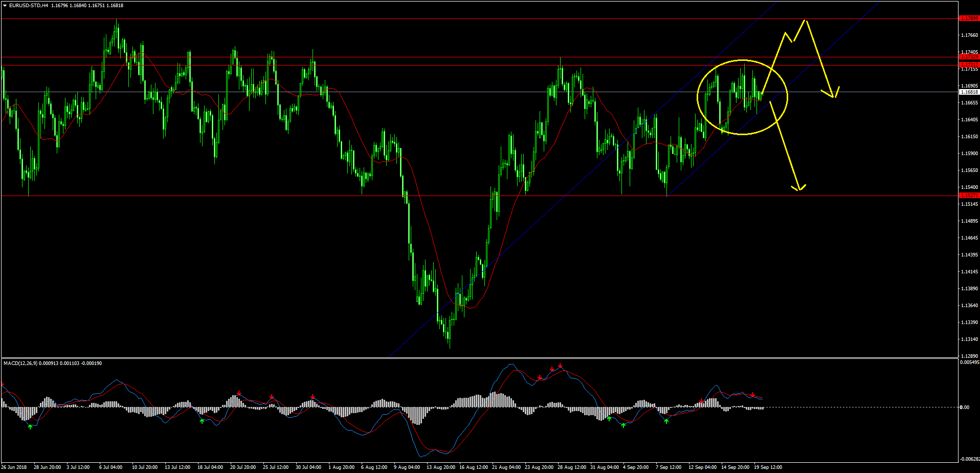Click price axis value 1.15900
Screen dimensions: 980x473
point(970,154)
